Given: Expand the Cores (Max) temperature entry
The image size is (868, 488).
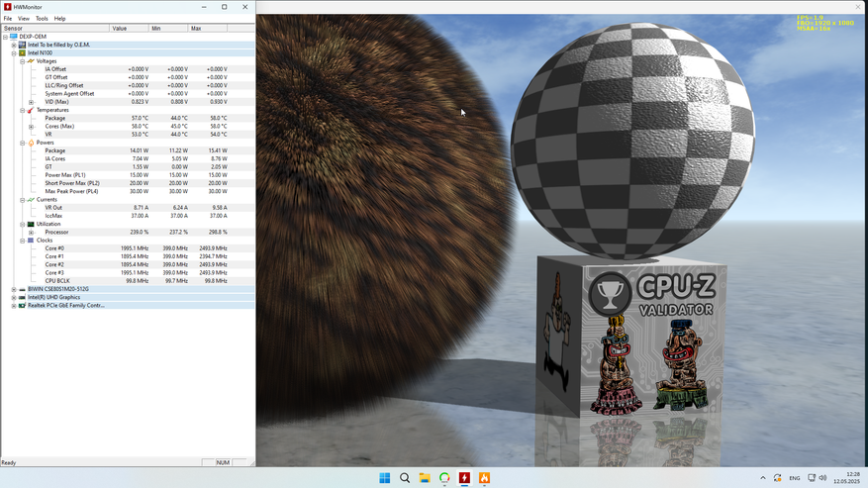Looking at the screenshot, I should coord(32,127).
